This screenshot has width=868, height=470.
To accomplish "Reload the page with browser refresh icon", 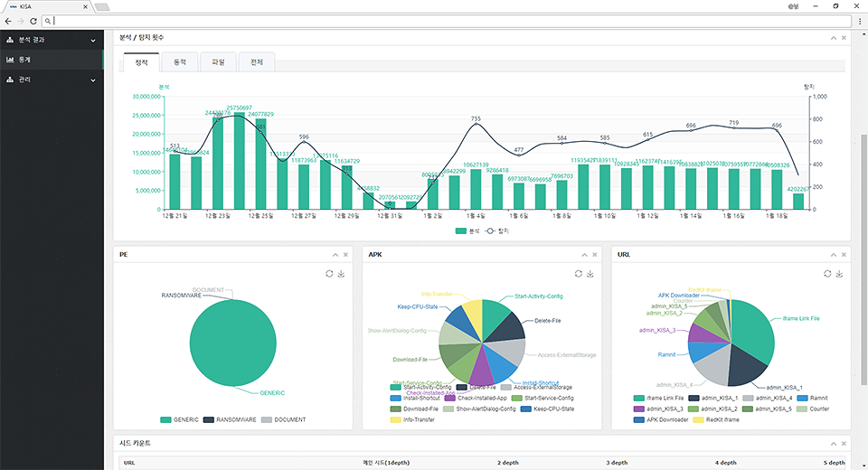I will (x=34, y=20).
